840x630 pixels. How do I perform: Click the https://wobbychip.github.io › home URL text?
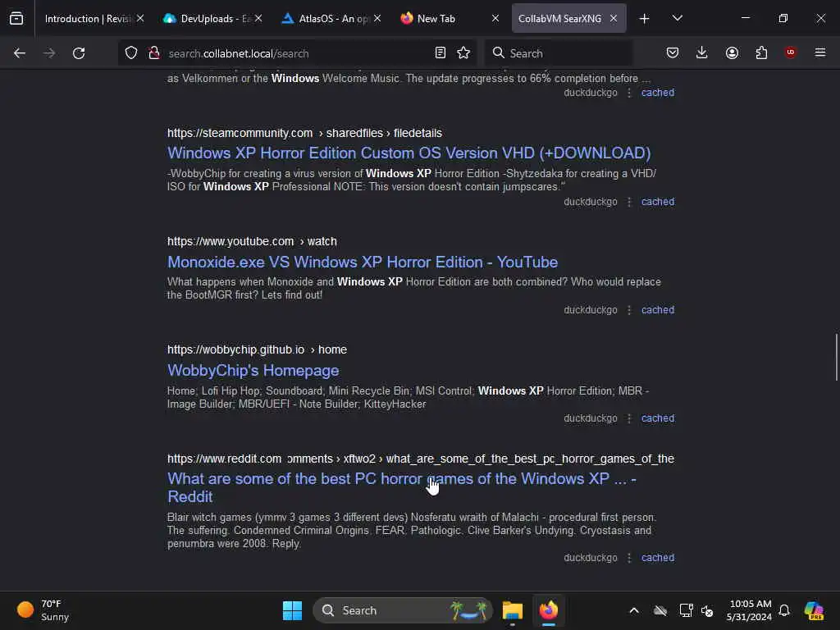[x=257, y=349]
